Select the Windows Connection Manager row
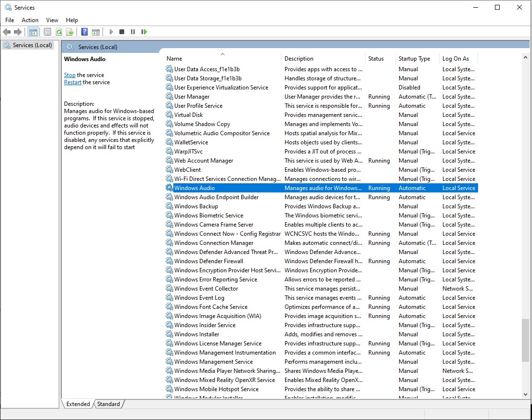 pyautogui.click(x=322, y=242)
